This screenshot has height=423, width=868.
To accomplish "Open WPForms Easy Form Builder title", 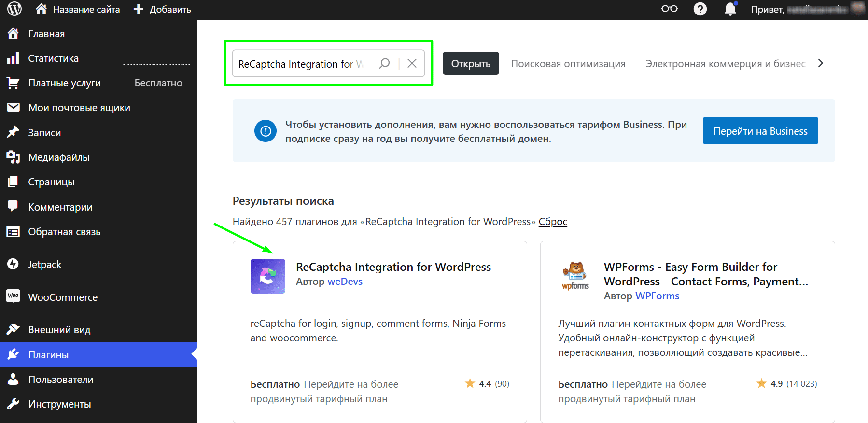I will coord(706,274).
